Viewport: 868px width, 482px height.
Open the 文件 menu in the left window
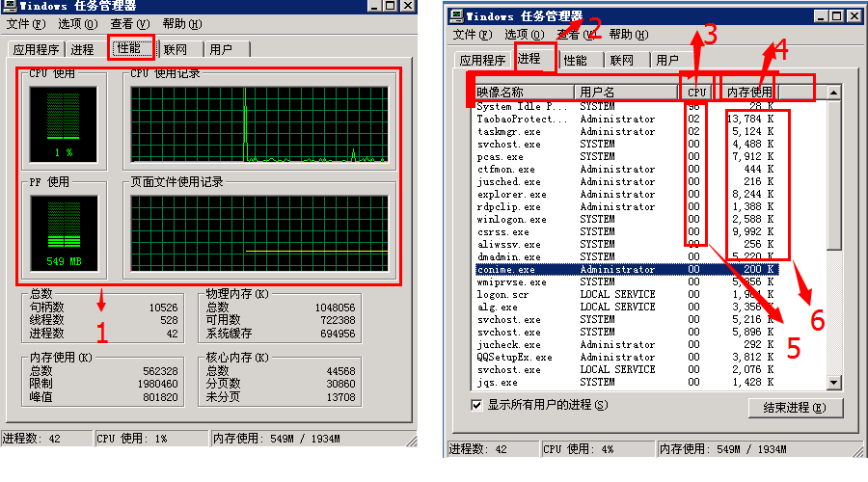(x=26, y=23)
